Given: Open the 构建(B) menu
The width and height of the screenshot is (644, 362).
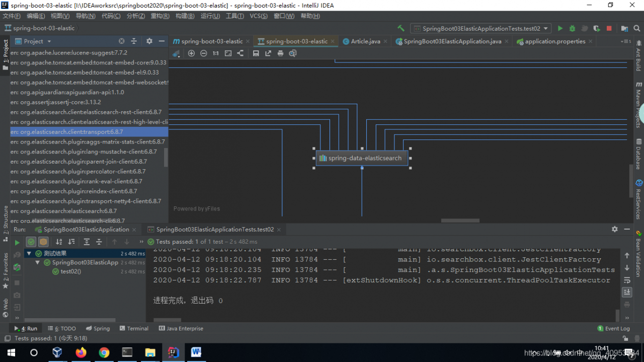Looking at the screenshot, I should click(x=185, y=16).
